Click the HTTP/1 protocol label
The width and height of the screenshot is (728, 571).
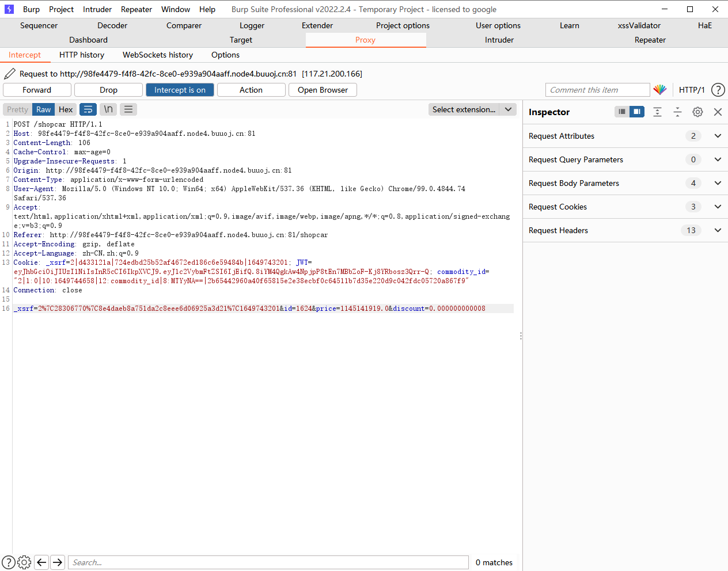(x=692, y=90)
